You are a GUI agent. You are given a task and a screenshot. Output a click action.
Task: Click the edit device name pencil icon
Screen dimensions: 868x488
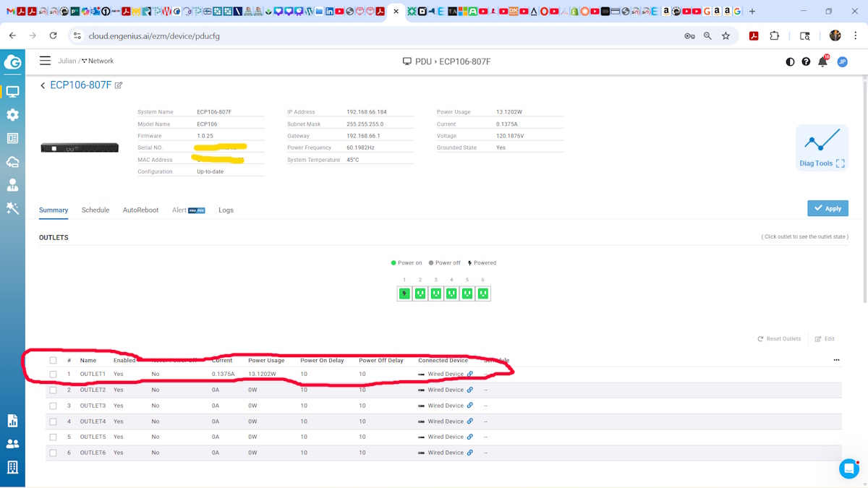(119, 85)
